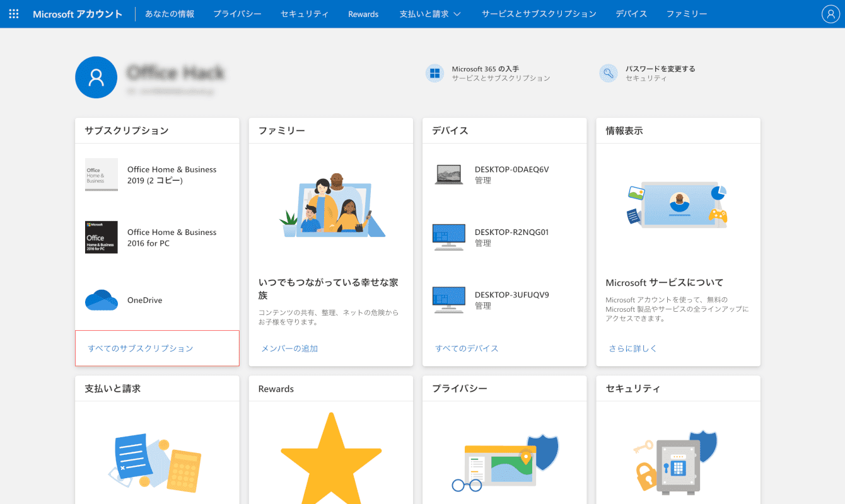Image resolution: width=845 pixels, height=504 pixels.
Task: Select DESKTOP-R2NQG01 device name
Action: pos(511,232)
